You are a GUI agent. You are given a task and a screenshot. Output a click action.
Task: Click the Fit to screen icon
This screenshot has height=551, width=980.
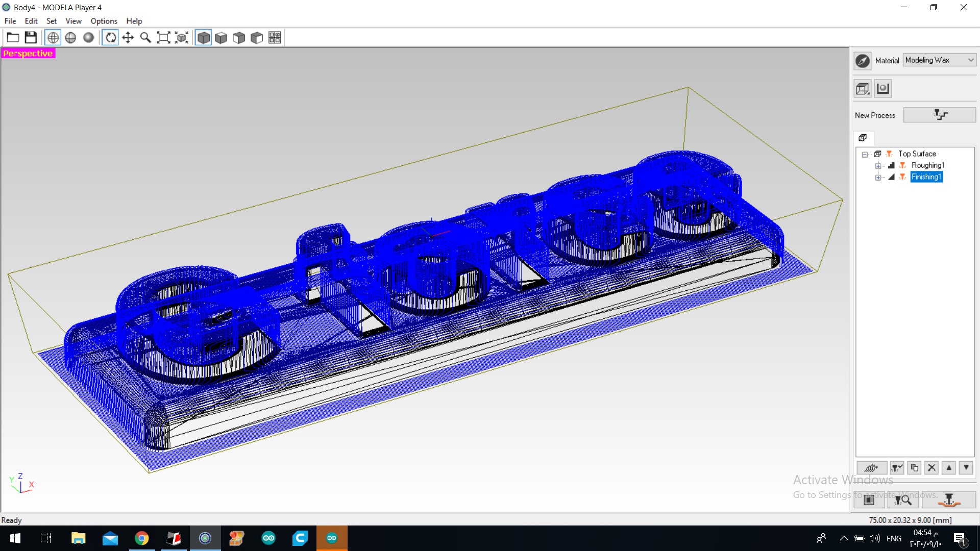click(x=163, y=38)
